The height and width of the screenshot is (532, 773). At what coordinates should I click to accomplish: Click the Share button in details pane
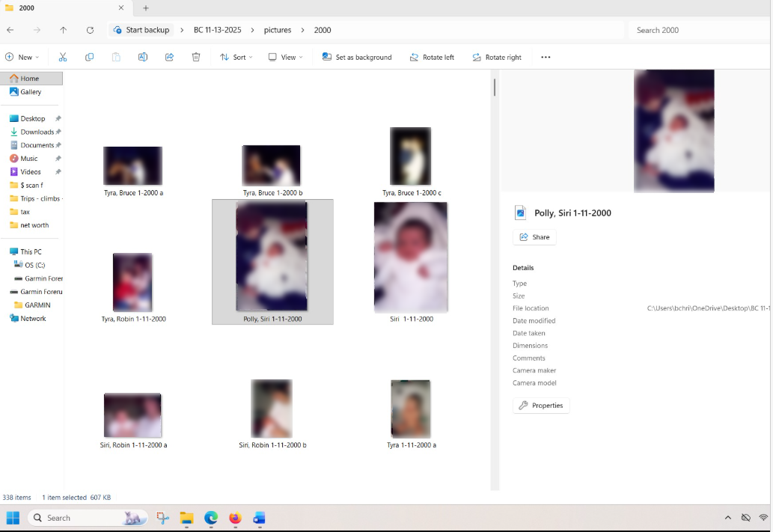pyautogui.click(x=534, y=237)
